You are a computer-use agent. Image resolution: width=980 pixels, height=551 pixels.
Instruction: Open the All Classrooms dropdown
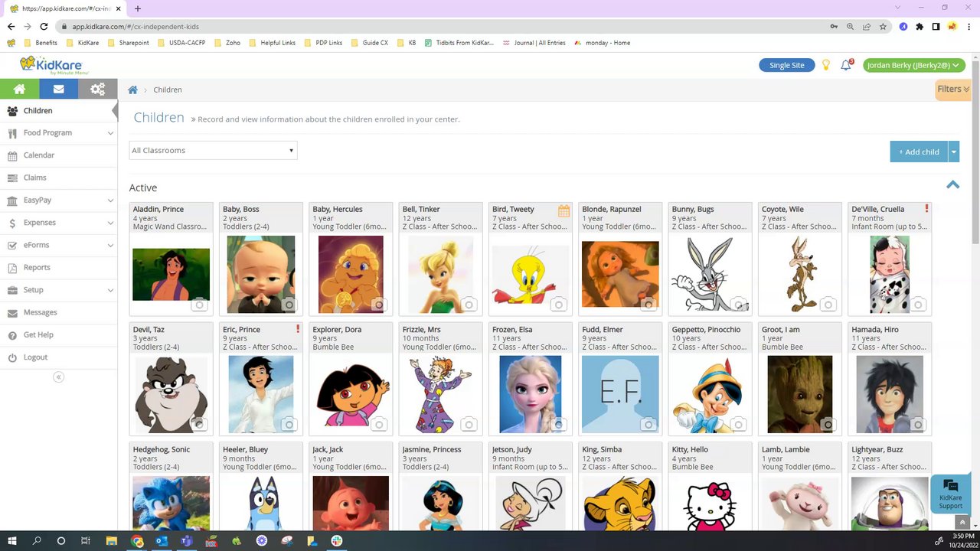click(x=213, y=150)
